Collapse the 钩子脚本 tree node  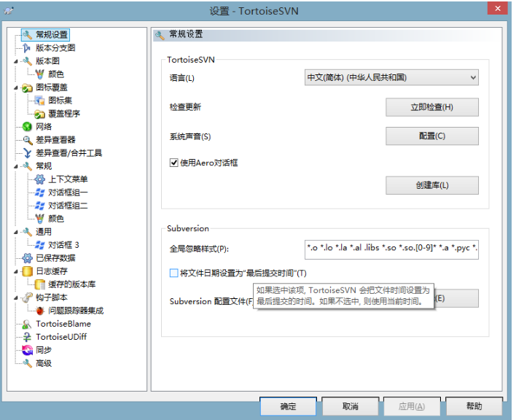16,298
